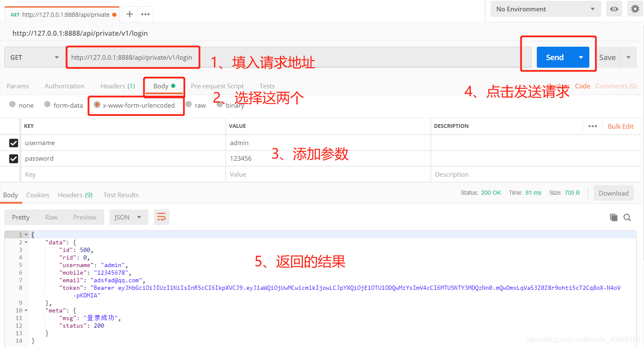Open response Headers (9) tab

point(75,195)
